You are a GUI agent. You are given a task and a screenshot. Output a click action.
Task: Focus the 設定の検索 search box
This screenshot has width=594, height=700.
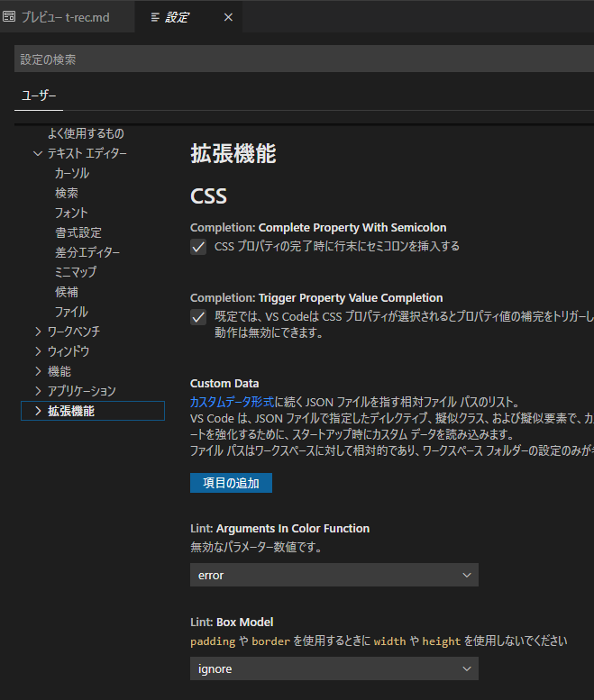304,59
